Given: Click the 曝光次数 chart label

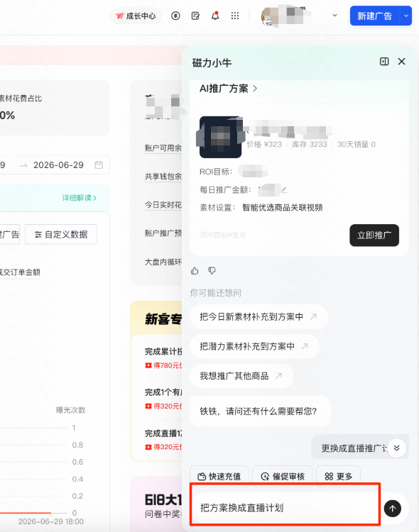Looking at the screenshot, I should (71, 410).
